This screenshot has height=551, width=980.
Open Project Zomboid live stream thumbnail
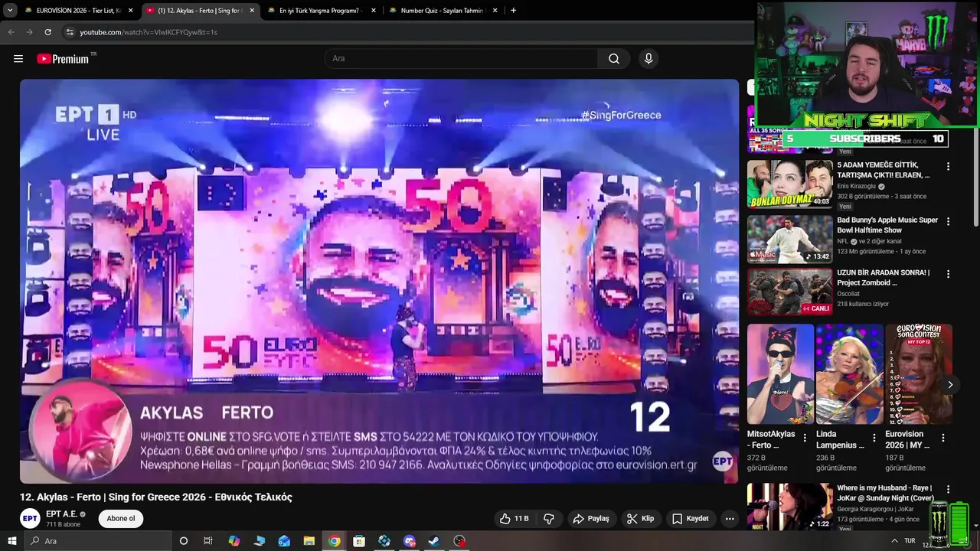pos(789,292)
